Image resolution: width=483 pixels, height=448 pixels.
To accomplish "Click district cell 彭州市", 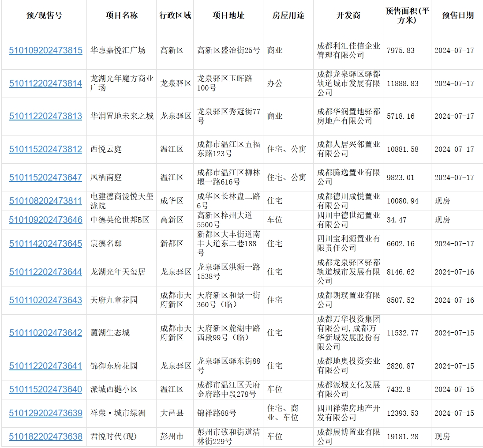I will pos(172,437).
